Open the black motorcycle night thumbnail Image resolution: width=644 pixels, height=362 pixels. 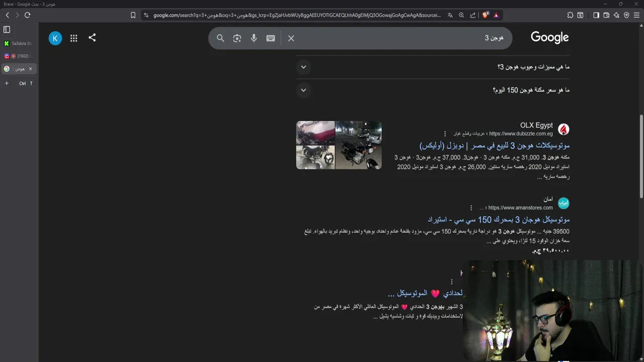tap(358, 145)
